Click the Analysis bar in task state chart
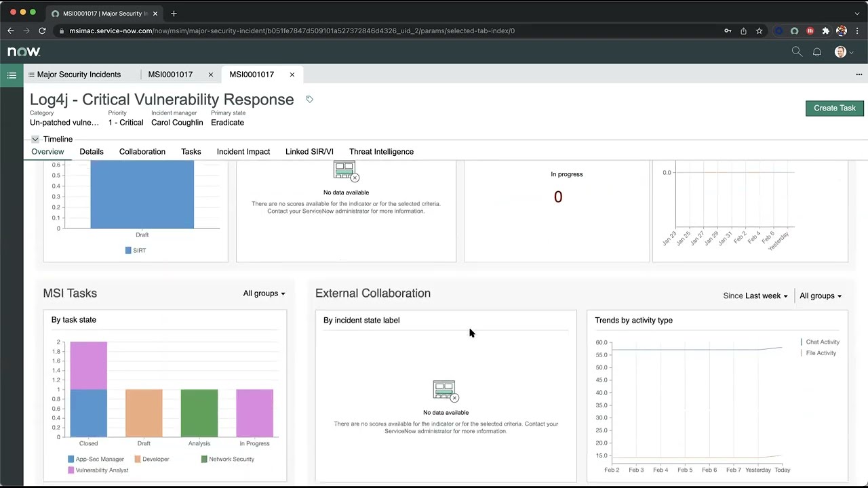The height and width of the screenshot is (488, 868). tap(199, 413)
